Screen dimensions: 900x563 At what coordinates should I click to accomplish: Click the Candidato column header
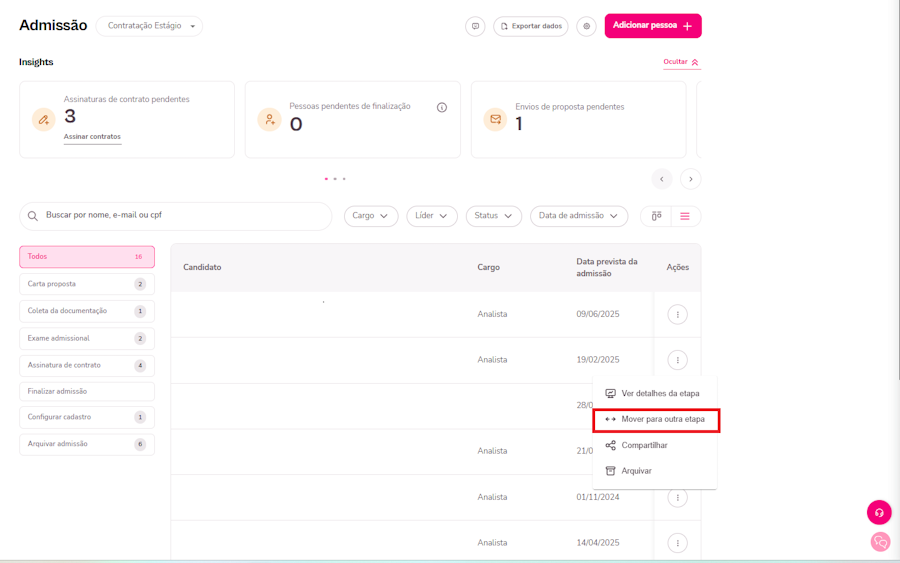(x=202, y=267)
